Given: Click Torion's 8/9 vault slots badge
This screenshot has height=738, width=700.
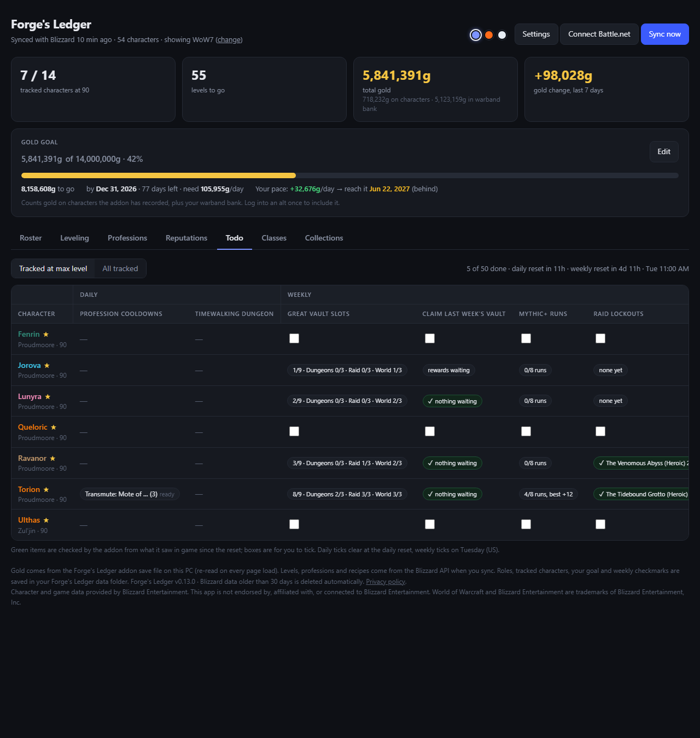Looking at the screenshot, I should coord(347,494).
